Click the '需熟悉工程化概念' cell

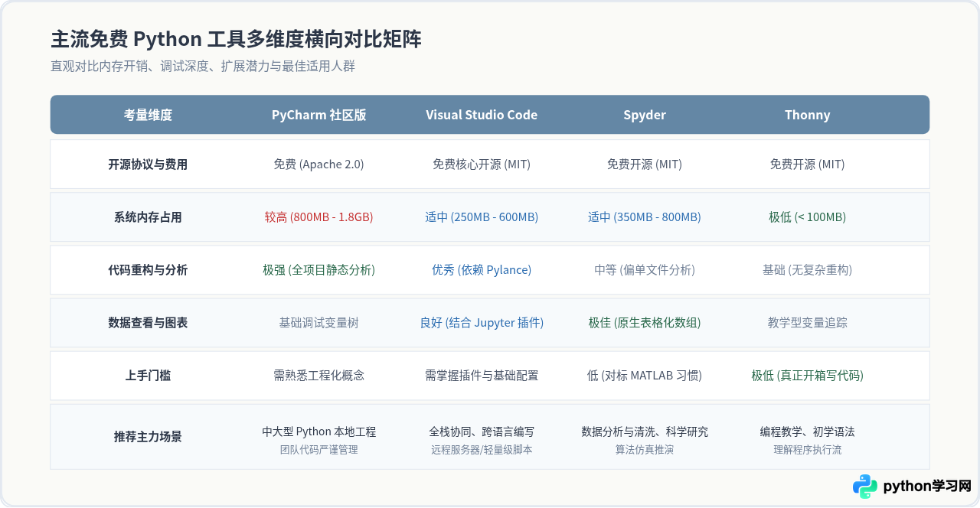pos(319,376)
